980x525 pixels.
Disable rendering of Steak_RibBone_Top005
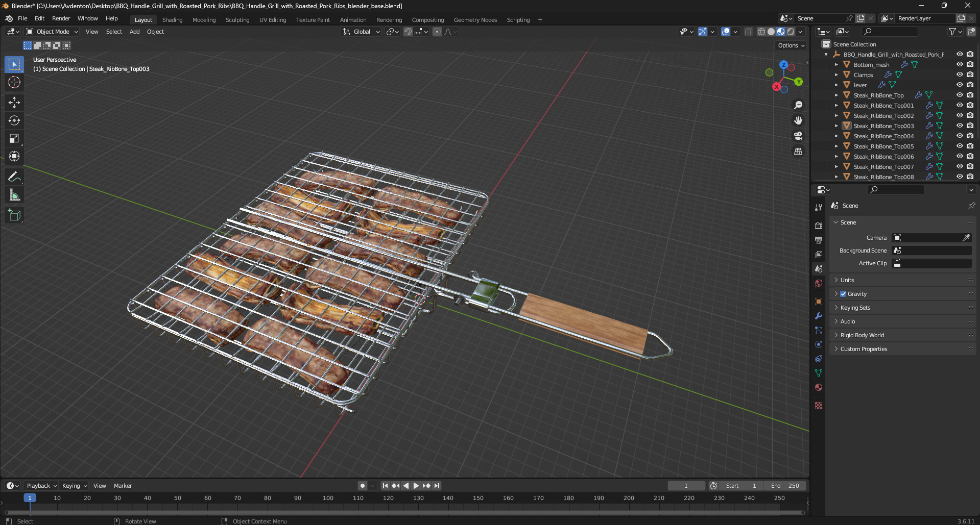(x=970, y=146)
